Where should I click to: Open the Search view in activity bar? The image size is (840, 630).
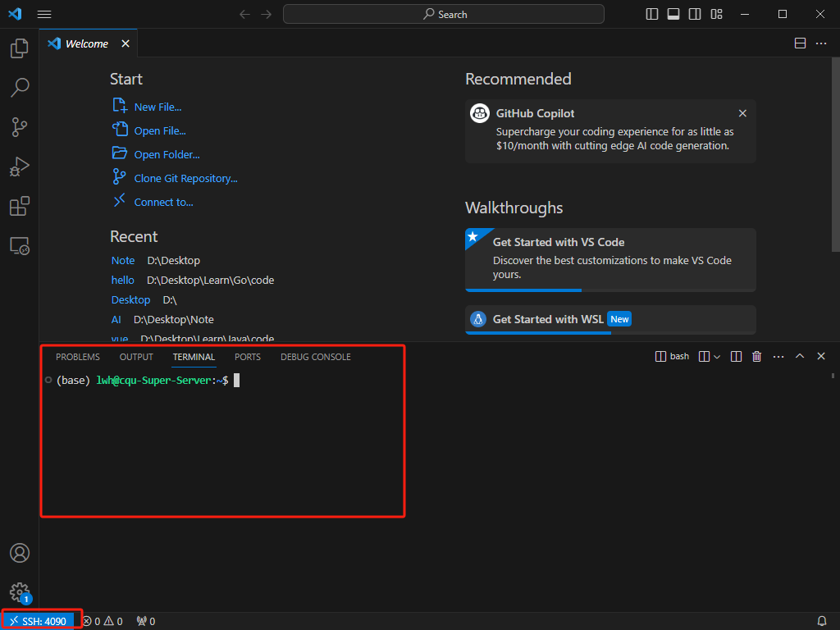[20, 87]
